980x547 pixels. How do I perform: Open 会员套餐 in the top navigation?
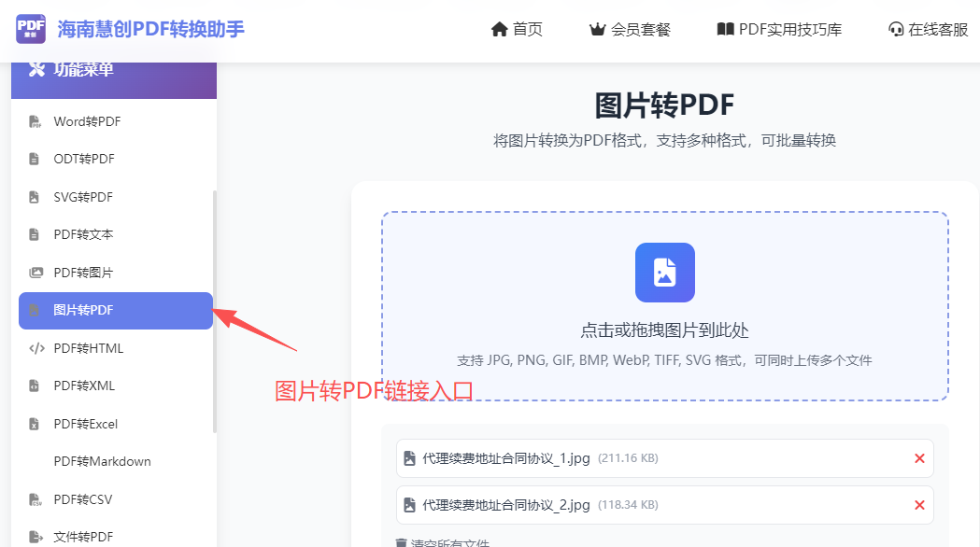point(641,29)
